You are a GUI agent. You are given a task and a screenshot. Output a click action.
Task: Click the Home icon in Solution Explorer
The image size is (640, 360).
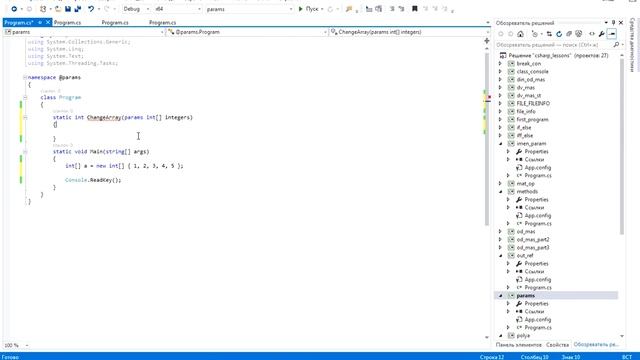520,34
